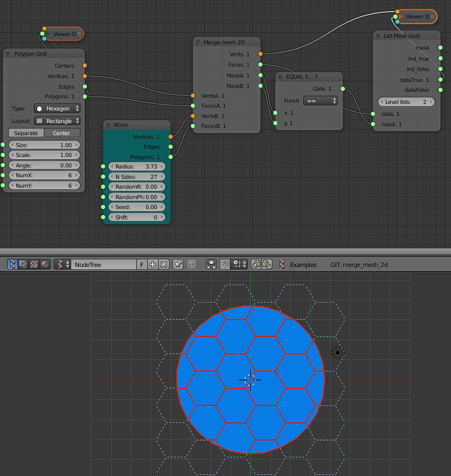Toggle fake user F button

pyautogui.click(x=142, y=264)
